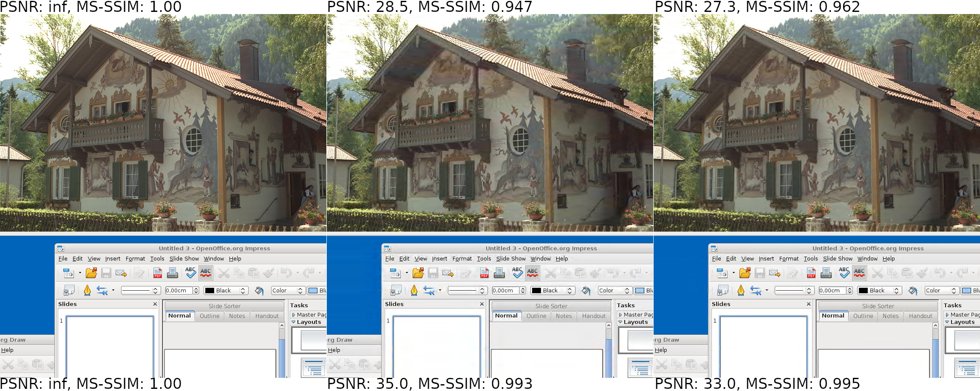Select slide 1 thumbnail in the PSNR inf panel
The height and width of the screenshot is (391, 980).
pyautogui.click(x=110, y=346)
